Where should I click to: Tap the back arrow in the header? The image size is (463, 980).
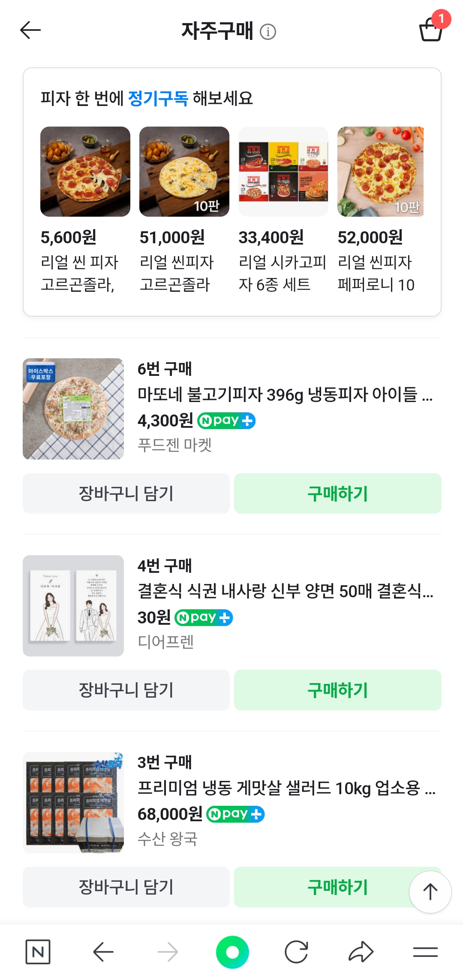pos(30,30)
